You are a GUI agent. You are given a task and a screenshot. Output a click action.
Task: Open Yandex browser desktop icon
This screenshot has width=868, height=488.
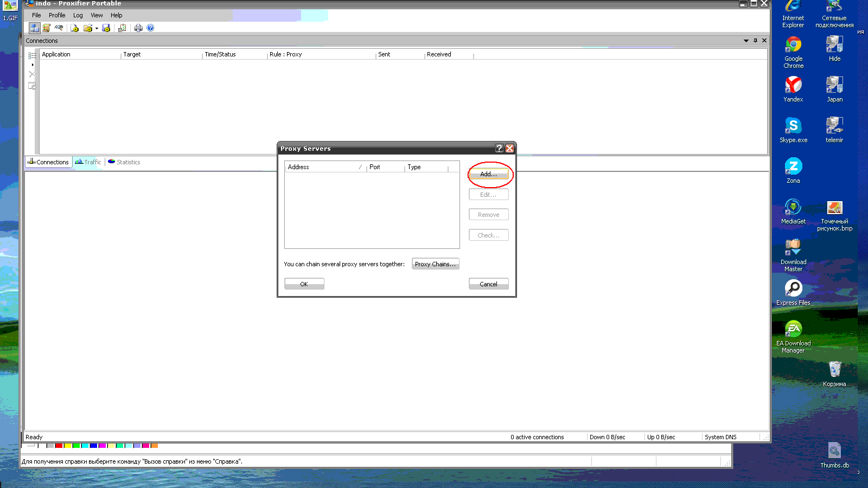[793, 89]
